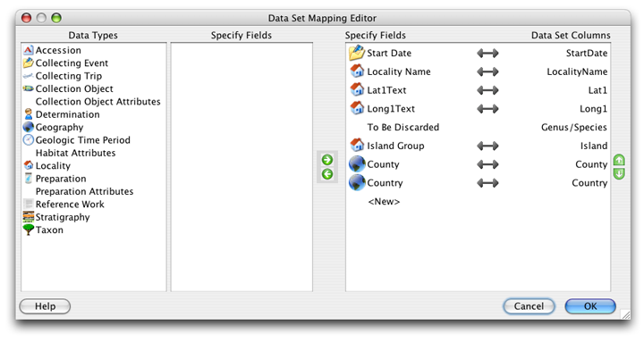Move selected mapping up with green arrow
Screen dimensions: 644x343
click(619, 160)
